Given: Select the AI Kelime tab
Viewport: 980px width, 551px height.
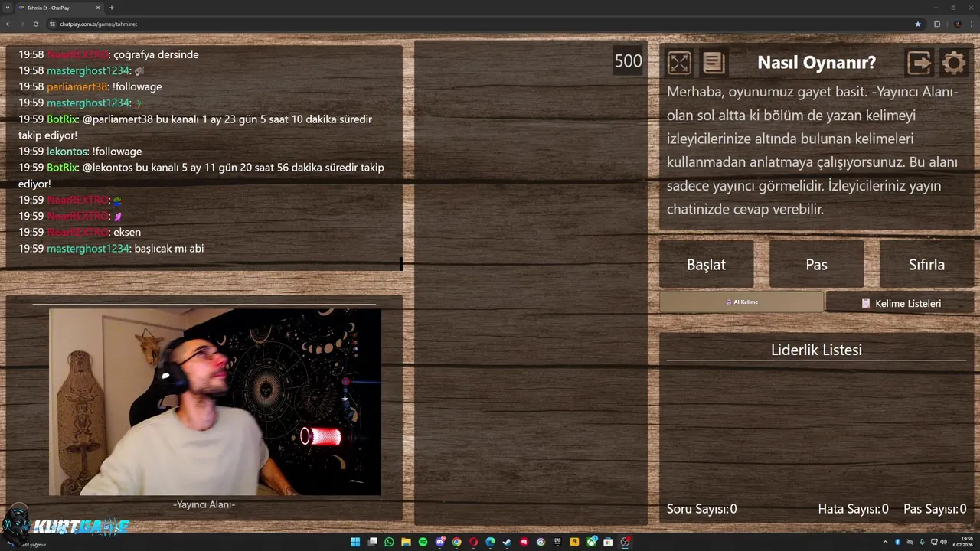Looking at the screenshot, I should point(741,302).
